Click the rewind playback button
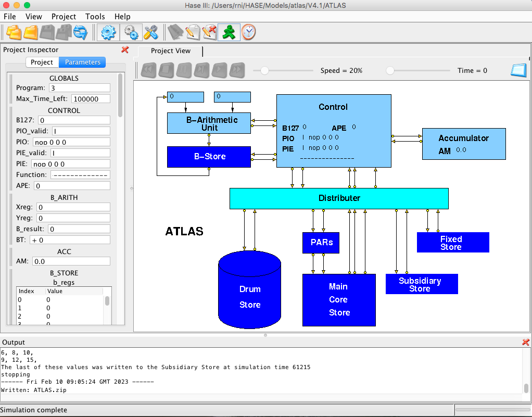Viewport: 532px width, 417px height. point(148,70)
